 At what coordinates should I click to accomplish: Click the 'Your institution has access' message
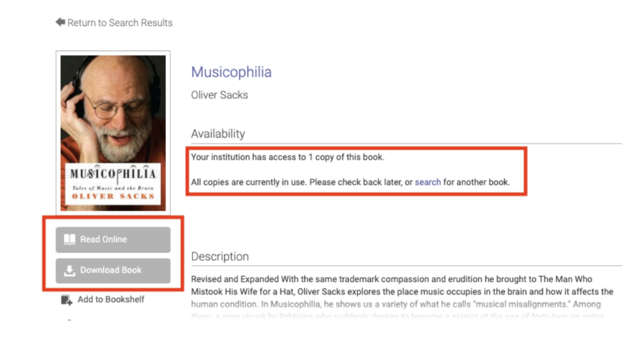(287, 157)
